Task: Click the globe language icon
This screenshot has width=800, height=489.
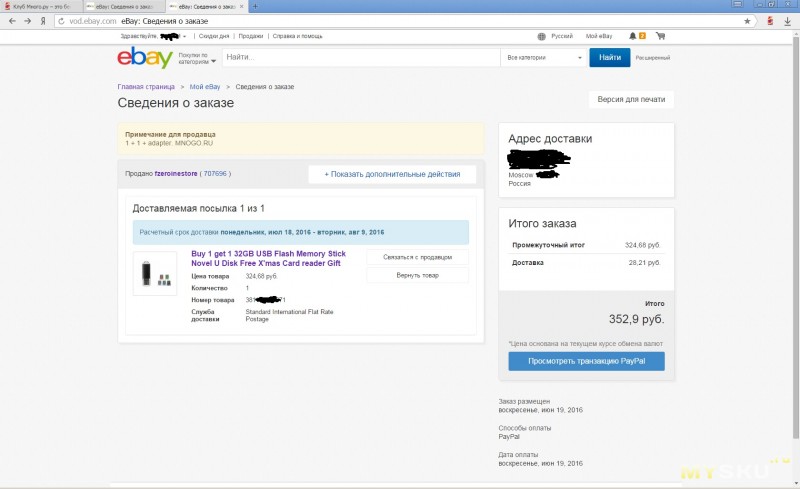Action: pyautogui.click(x=541, y=36)
